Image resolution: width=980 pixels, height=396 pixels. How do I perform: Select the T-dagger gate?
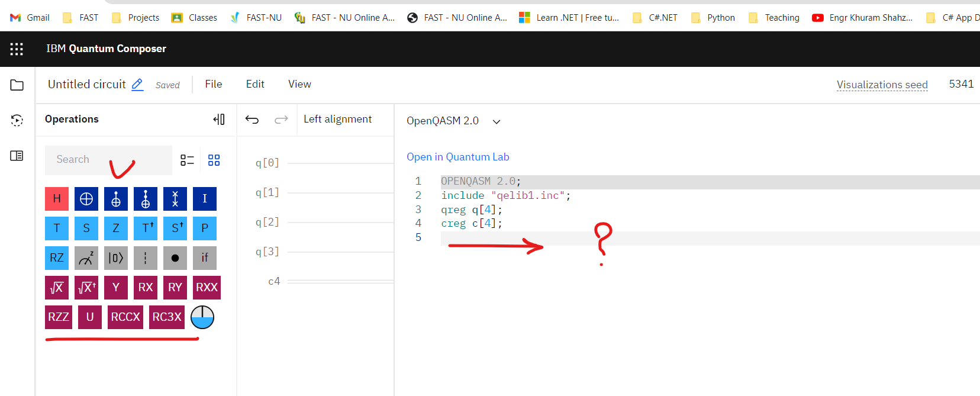[146, 228]
